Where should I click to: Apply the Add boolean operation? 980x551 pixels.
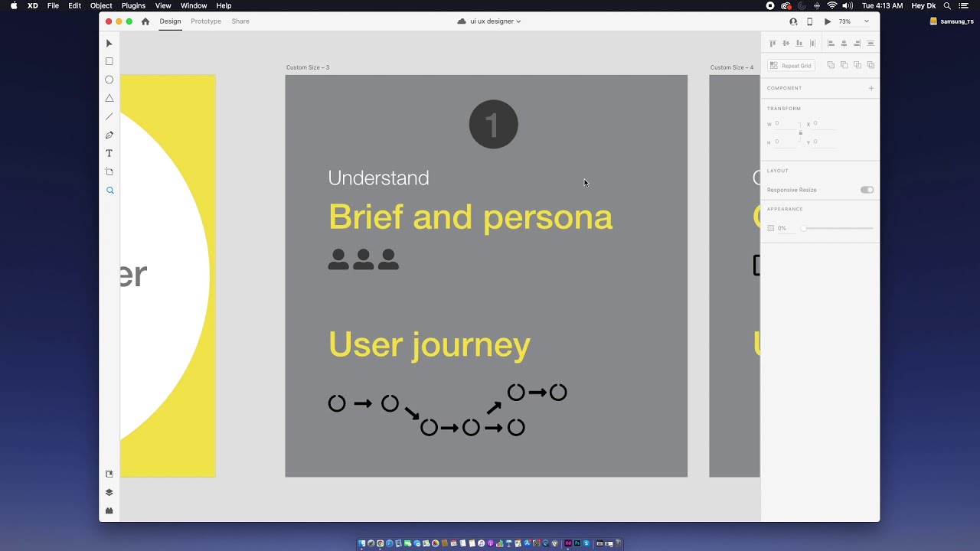point(831,65)
